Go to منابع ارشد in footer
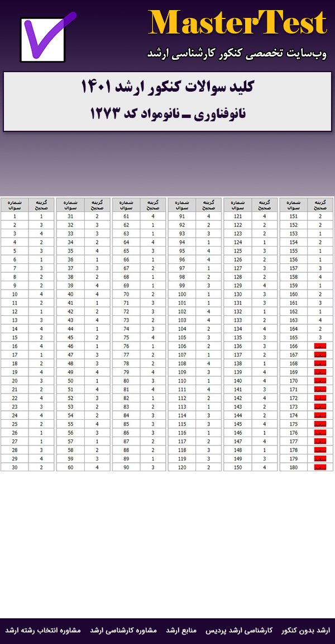Viewport: 335px width, 644px height. pyautogui.click(x=181, y=630)
